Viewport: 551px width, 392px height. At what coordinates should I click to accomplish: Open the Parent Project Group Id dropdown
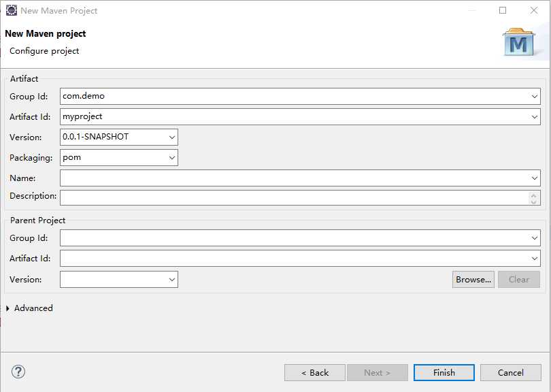[x=535, y=238]
